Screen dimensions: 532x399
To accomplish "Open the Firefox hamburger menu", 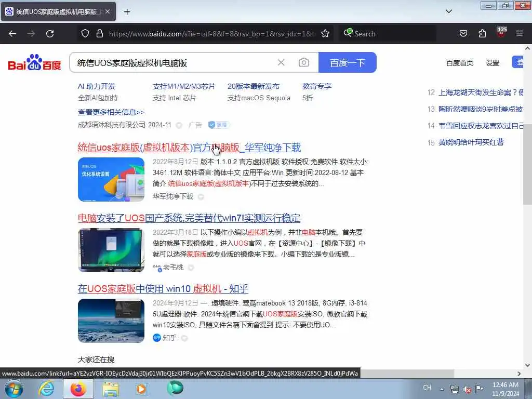I will [x=520, y=34].
